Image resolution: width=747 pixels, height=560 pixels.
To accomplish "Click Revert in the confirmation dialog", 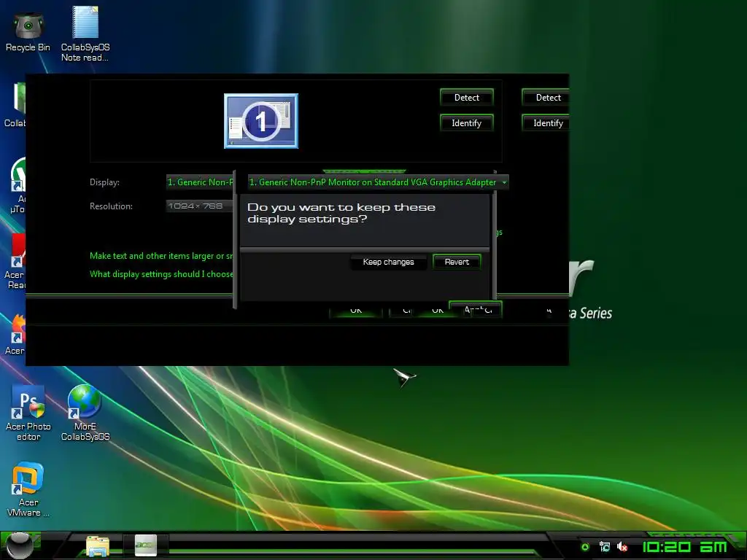I will [457, 262].
